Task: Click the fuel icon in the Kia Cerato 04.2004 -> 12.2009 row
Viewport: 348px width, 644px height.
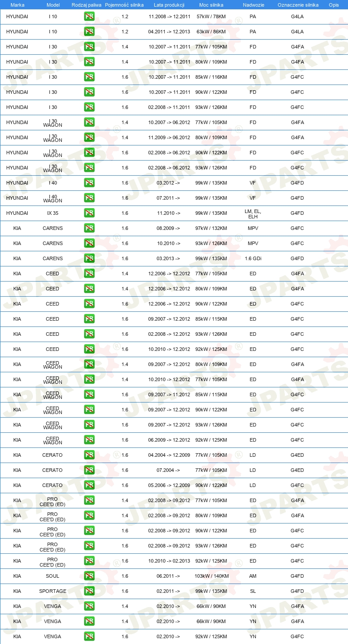Action: (89, 455)
